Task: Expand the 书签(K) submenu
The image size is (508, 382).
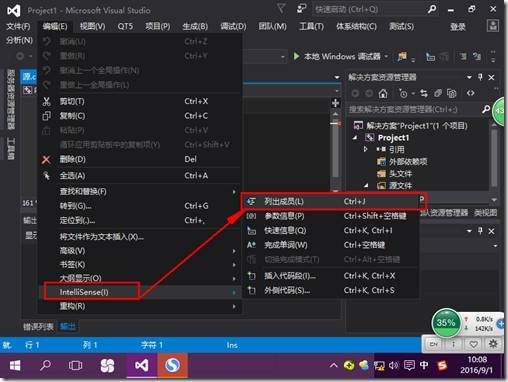Action: click(x=140, y=265)
